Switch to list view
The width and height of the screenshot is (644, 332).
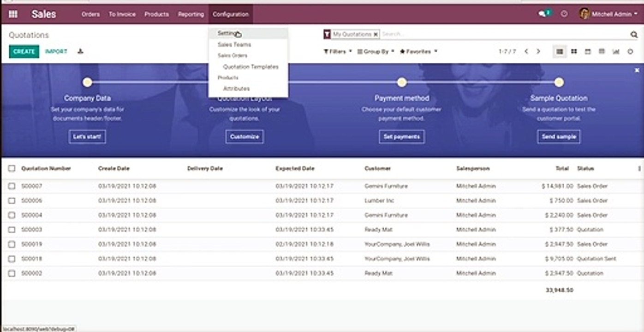560,52
